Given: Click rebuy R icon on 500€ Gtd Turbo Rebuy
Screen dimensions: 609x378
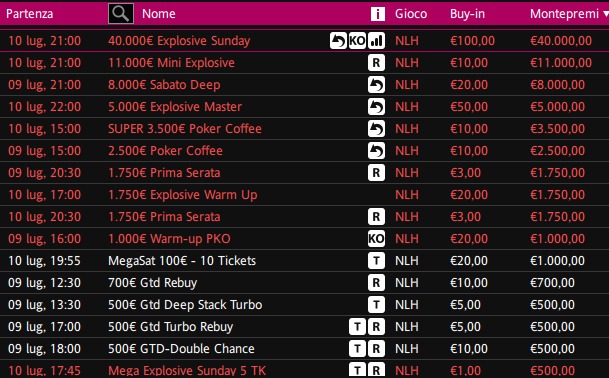Looking at the screenshot, I should point(376,327).
